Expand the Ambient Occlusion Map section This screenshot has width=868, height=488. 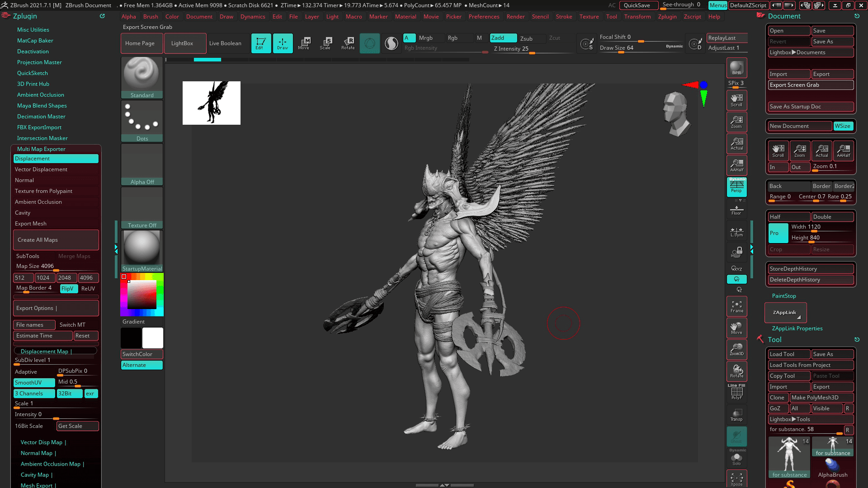(x=52, y=464)
